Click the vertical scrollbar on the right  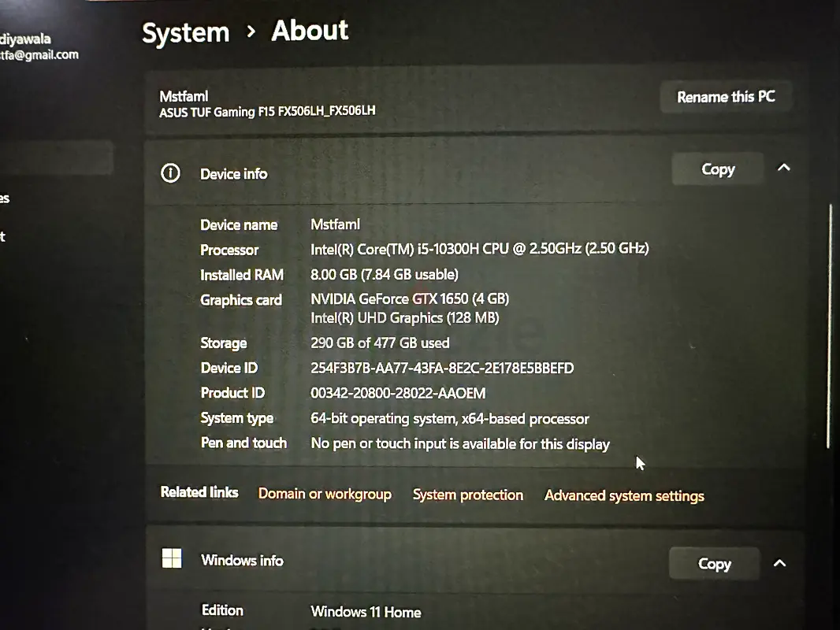(x=831, y=325)
